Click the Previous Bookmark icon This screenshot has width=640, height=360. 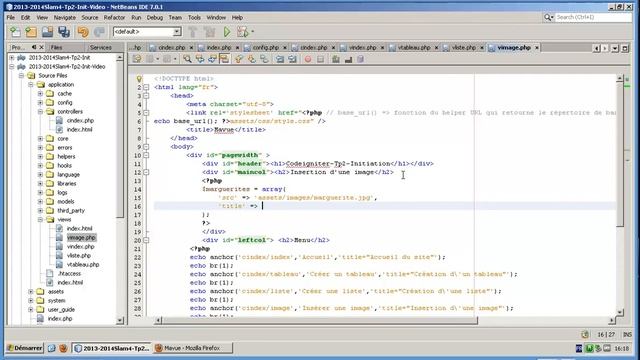(239, 59)
